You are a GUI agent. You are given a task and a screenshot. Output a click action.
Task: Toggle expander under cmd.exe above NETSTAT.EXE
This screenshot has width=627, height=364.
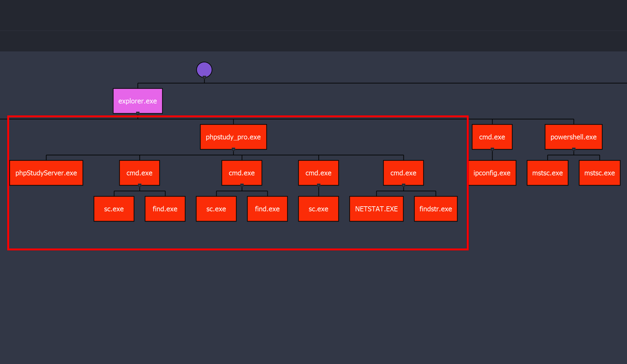403,185
